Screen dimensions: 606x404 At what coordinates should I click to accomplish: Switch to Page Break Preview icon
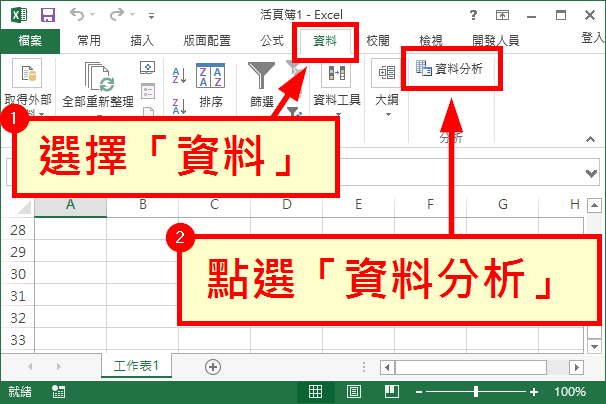(x=392, y=392)
